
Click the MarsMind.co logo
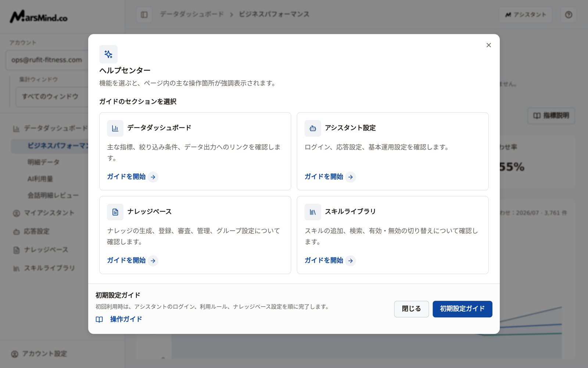pyautogui.click(x=39, y=17)
